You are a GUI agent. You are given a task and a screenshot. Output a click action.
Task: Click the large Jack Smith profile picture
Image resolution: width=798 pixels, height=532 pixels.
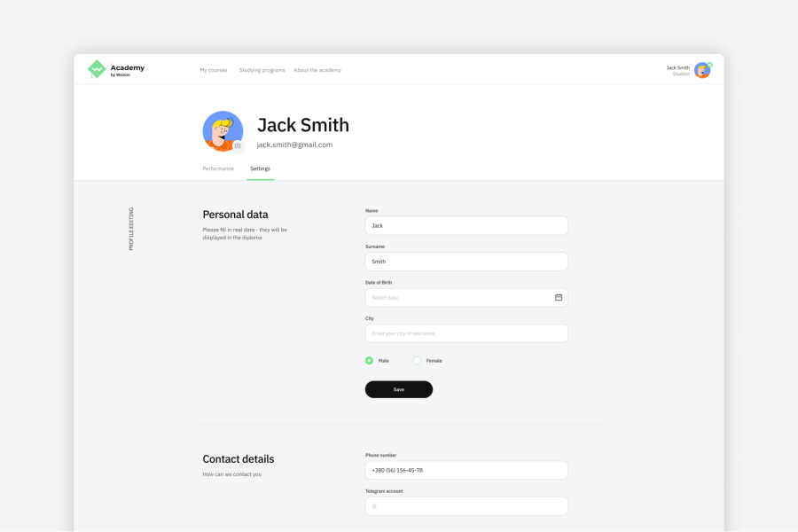(x=222, y=130)
